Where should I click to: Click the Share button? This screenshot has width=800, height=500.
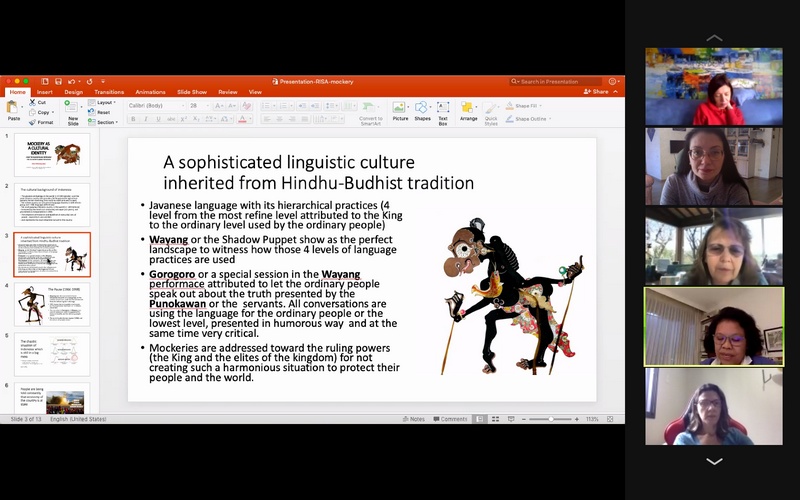pos(597,92)
